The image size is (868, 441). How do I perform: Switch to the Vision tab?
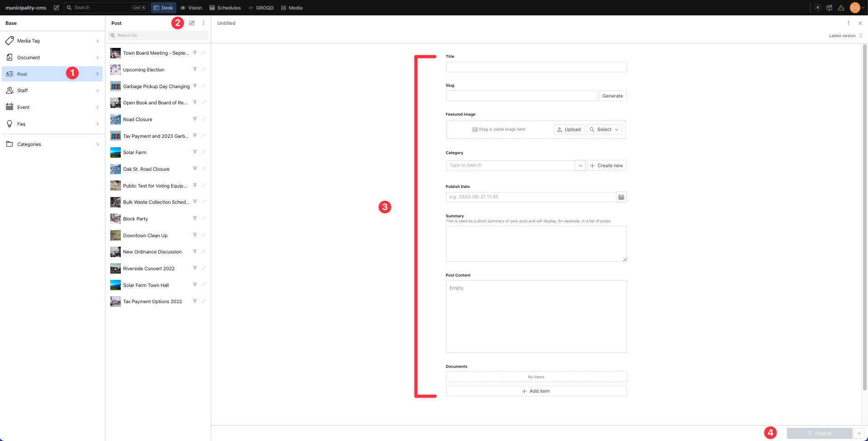point(191,7)
